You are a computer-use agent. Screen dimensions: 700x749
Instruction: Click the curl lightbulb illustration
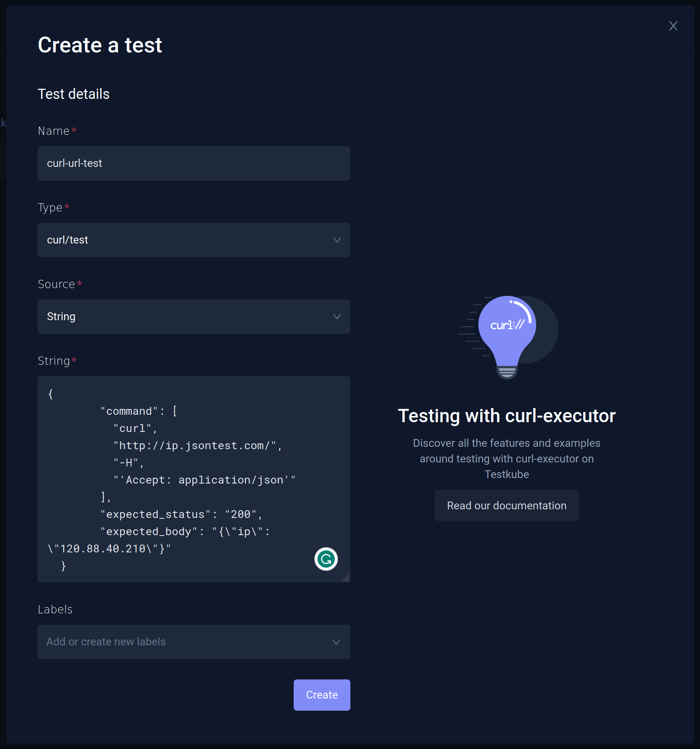coord(507,337)
